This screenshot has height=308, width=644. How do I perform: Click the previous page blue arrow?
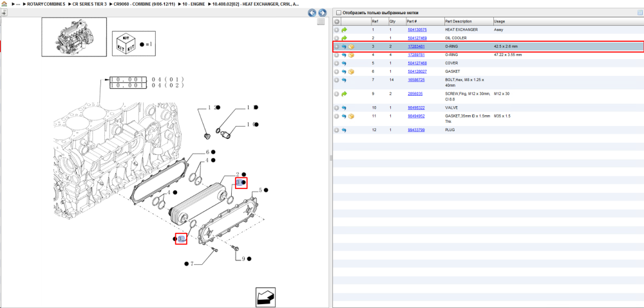312,13
